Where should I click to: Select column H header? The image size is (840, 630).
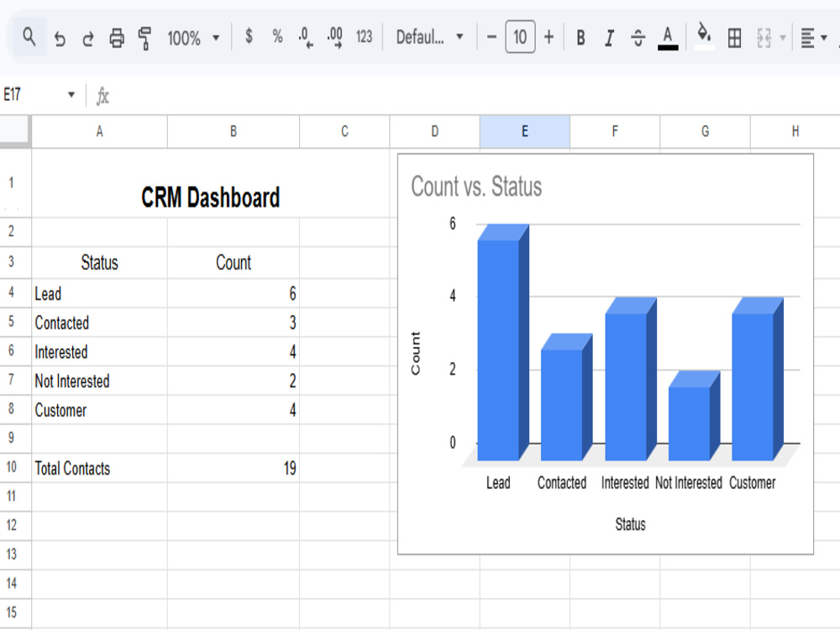tap(795, 132)
